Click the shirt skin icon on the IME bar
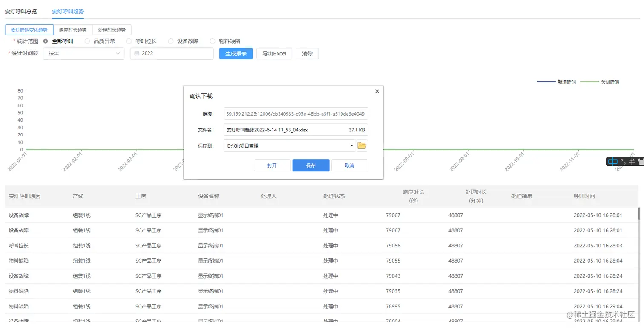The image size is (644, 328). coord(641,161)
